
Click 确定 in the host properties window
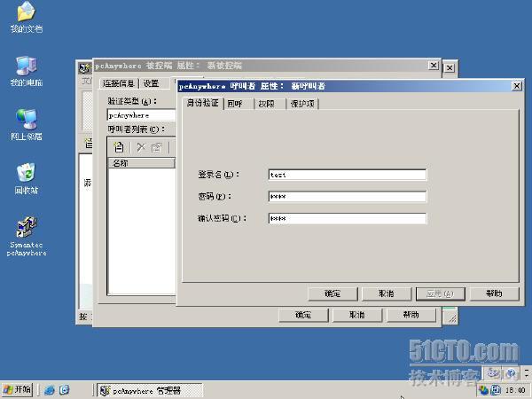click(x=303, y=315)
